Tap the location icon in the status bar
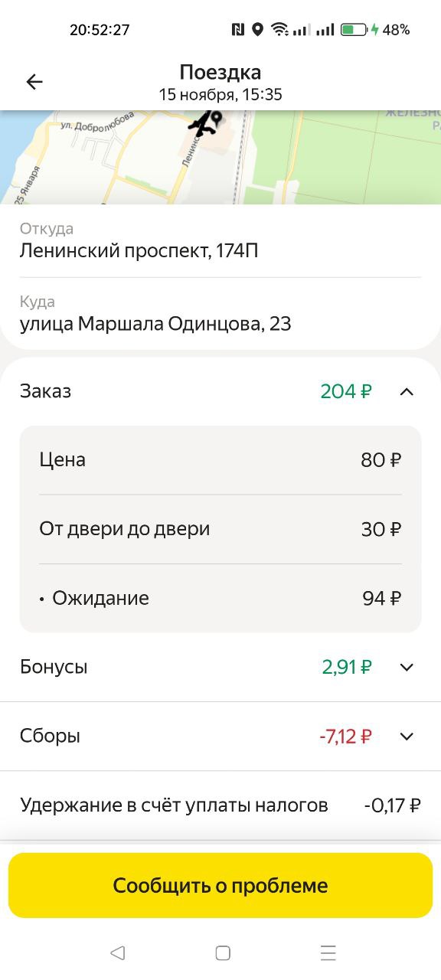Screen dimensions: 441x980 click(256, 29)
